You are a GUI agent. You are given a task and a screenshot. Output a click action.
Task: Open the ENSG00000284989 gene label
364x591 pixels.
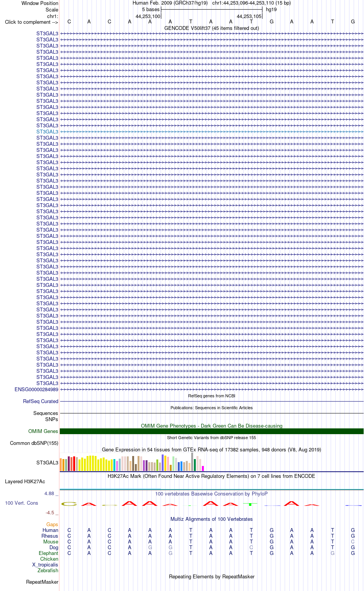click(36, 389)
